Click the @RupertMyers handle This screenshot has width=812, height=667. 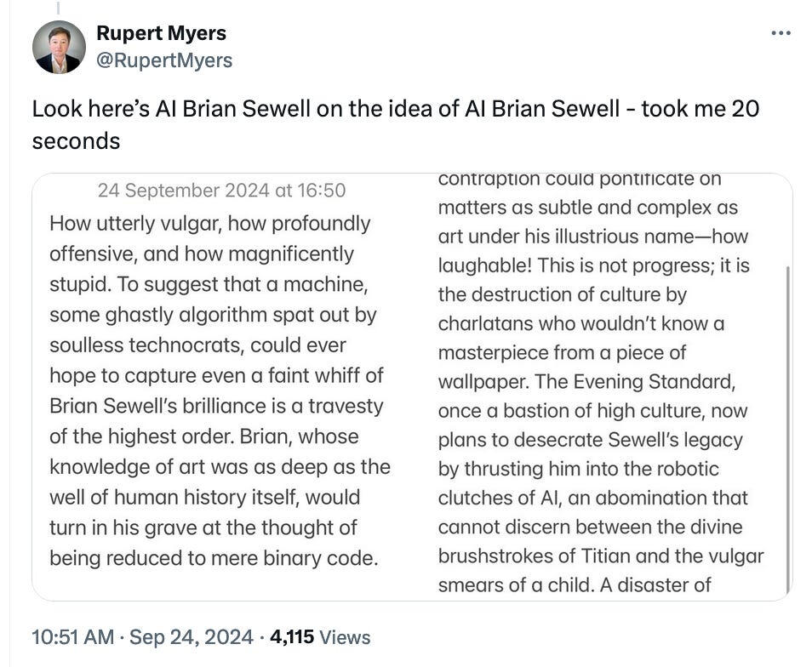164,60
